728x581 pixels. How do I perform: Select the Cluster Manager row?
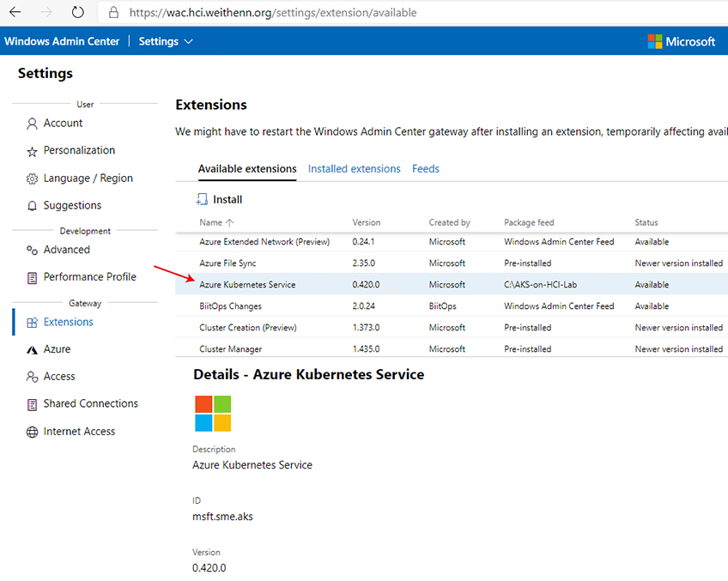(452, 348)
